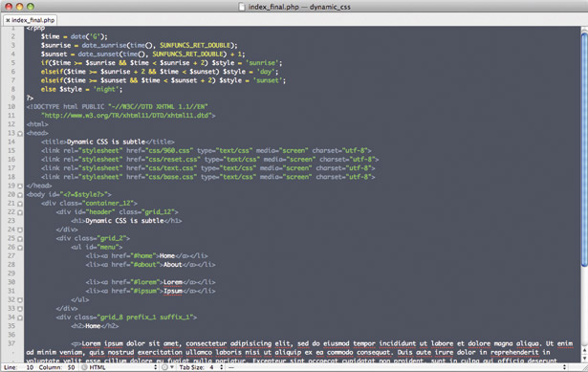The height and width of the screenshot is (372, 588).
Task: Click the Lorem link text on line 30
Action: 173,282
